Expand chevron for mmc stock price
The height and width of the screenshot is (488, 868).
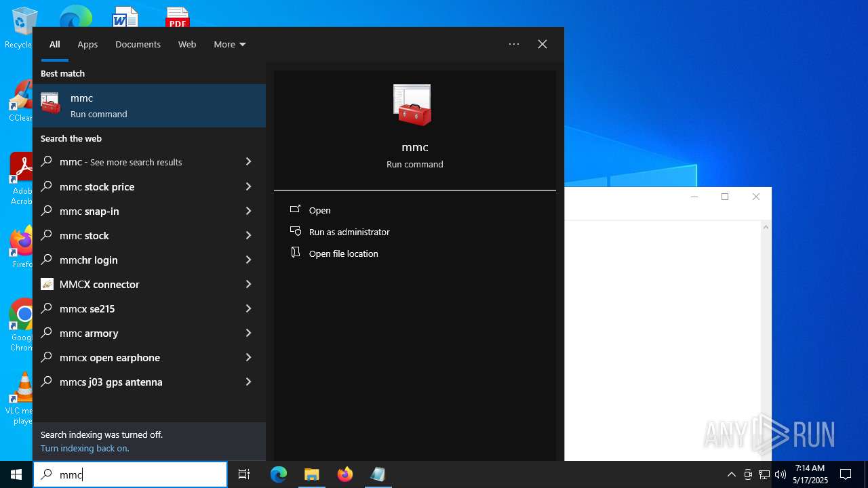click(x=248, y=186)
